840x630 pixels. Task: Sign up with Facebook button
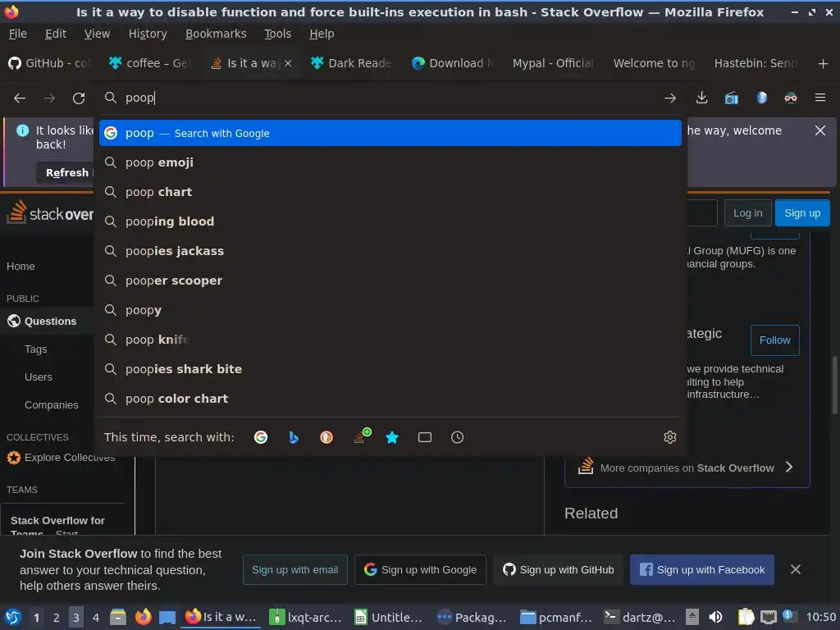pyautogui.click(x=702, y=569)
